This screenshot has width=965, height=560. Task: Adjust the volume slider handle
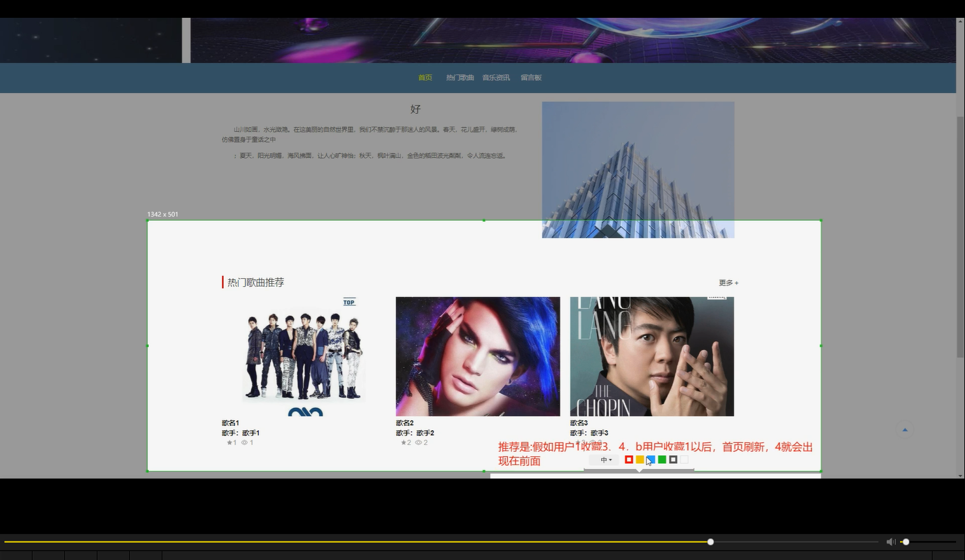(906, 542)
